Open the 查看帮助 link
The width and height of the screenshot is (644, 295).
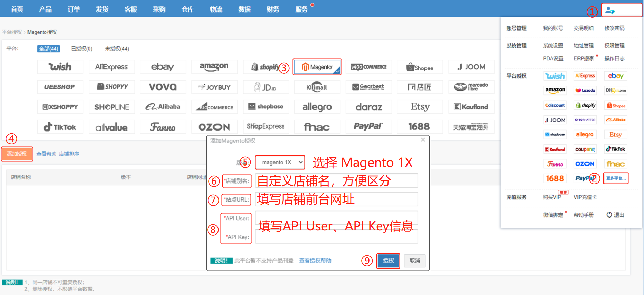pyautogui.click(x=46, y=154)
